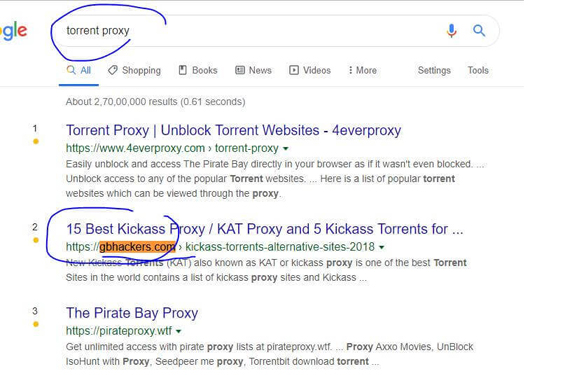Open the More search options menu
Image resolution: width=568 pixels, height=375 pixels.
pyautogui.click(x=362, y=70)
